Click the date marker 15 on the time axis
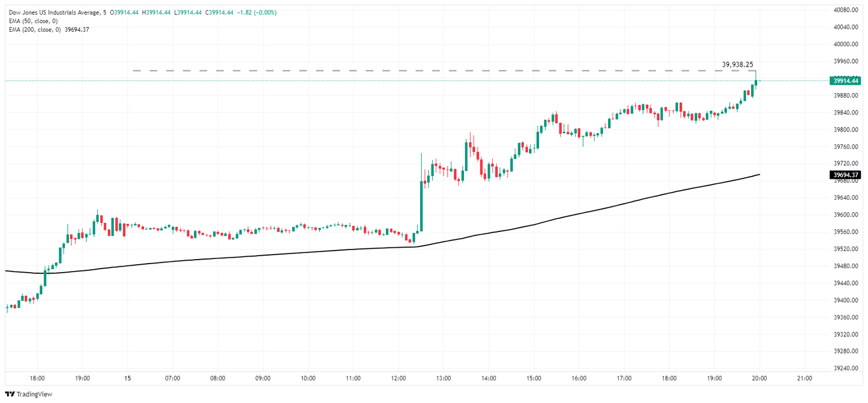 [128, 378]
